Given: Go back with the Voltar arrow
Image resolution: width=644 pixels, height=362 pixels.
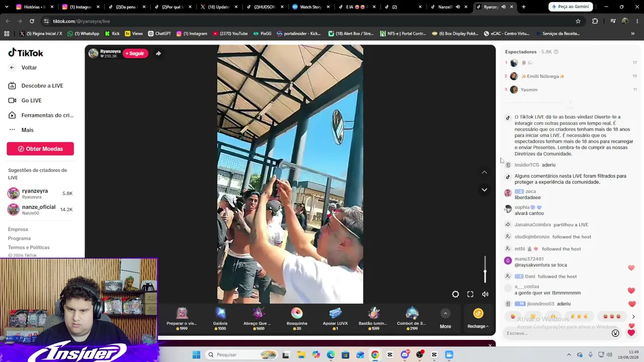Looking at the screenshot, I should pos(12,67).
